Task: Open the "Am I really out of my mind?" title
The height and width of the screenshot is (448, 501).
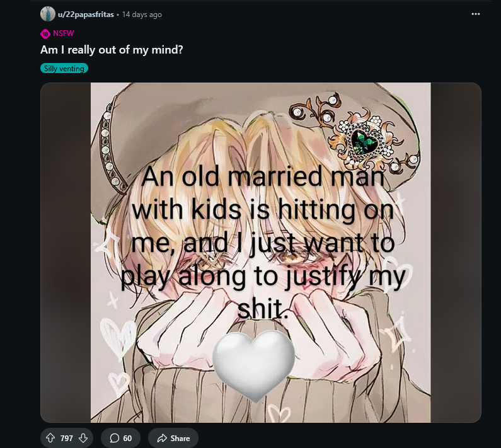Action: (x=112, y=49)
